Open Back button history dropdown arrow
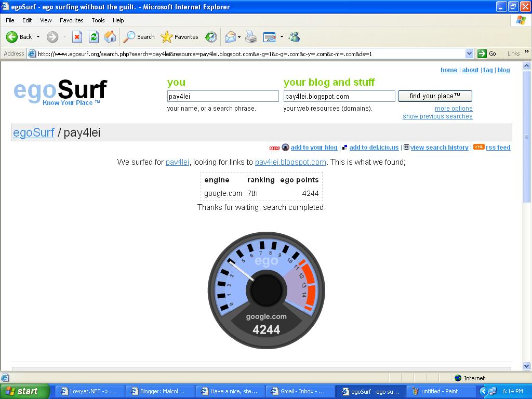532x399 pixels. click(38, 37)
